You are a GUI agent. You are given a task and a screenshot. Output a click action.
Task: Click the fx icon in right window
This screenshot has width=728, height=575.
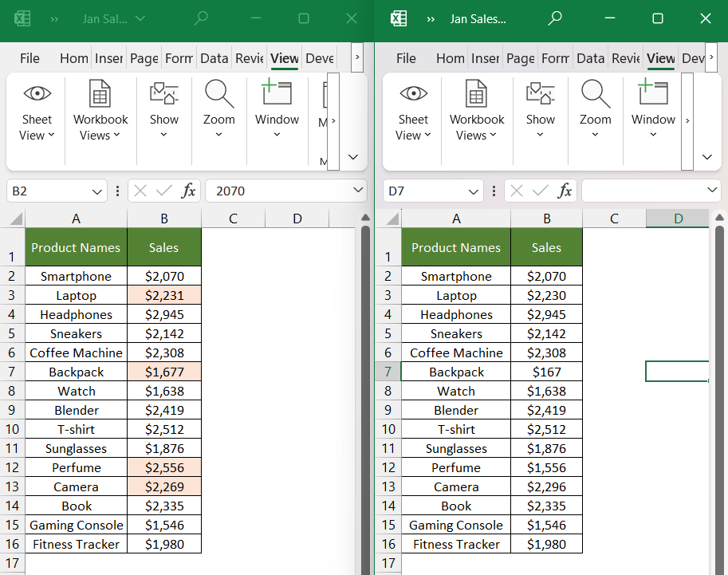tap(565, 191)
